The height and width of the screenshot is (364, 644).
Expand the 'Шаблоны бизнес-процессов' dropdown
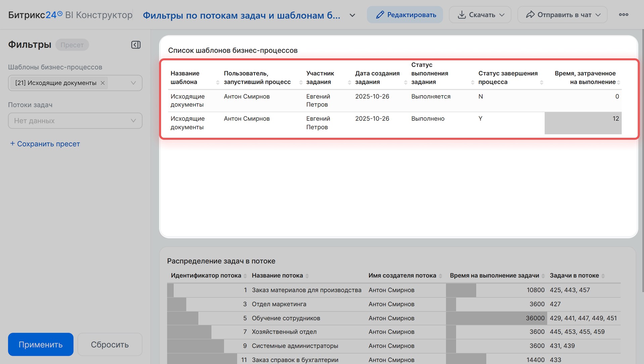coord(133,83)
